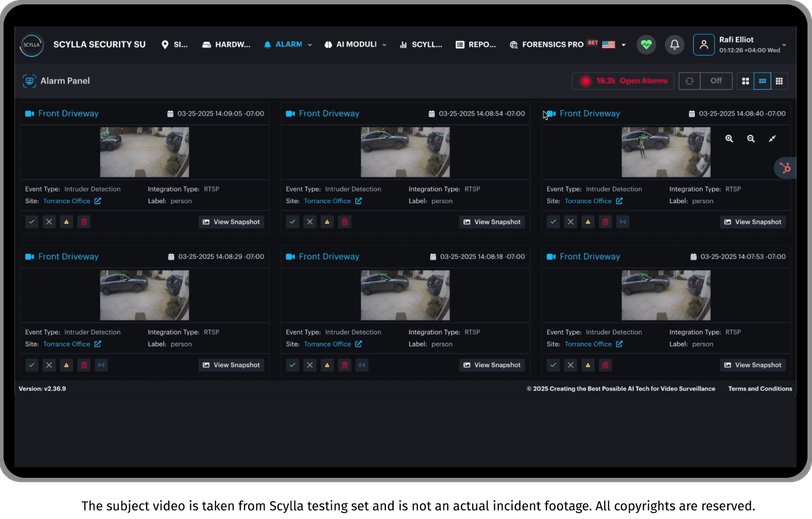Open the 14:09:05 alarm thumbnail image
Image resolution: width=812 pixels, height=519 pixels.
click(144, 152)
